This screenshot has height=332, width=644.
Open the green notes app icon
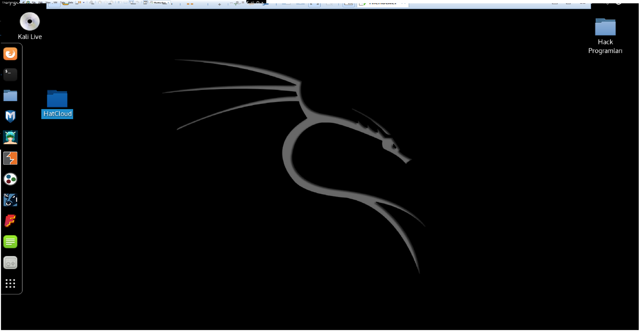click(x=10, y=242)
